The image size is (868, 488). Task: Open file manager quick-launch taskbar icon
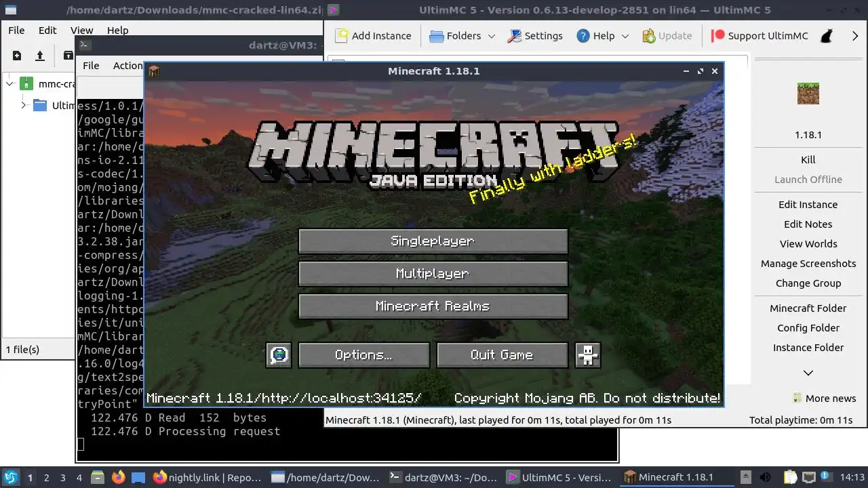97,477
